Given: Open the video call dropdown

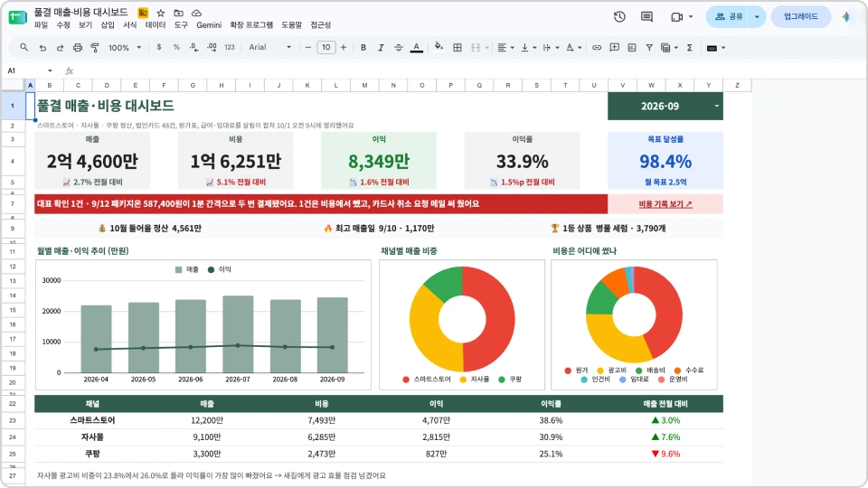Looking at the screenshot, I should [690, 16].
